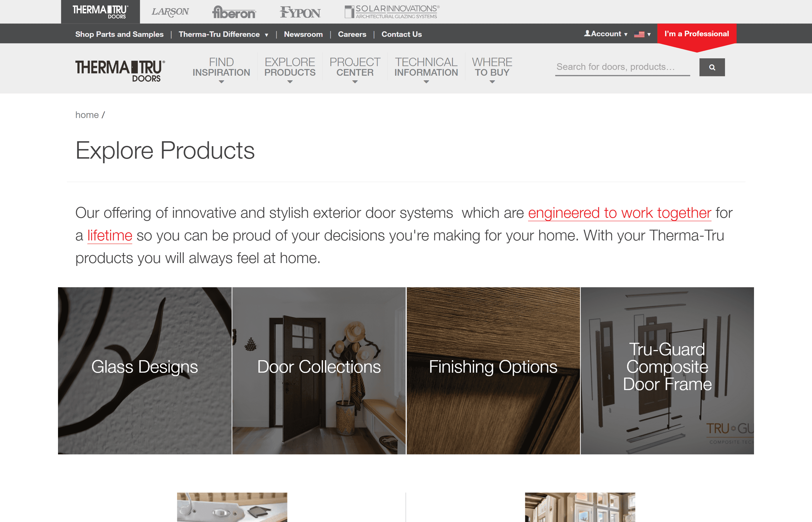The height and width of the screenshot is (522, 812).
Task: Click into the search doors and products field
Action: pyautogui.click(x=622, y=67)
